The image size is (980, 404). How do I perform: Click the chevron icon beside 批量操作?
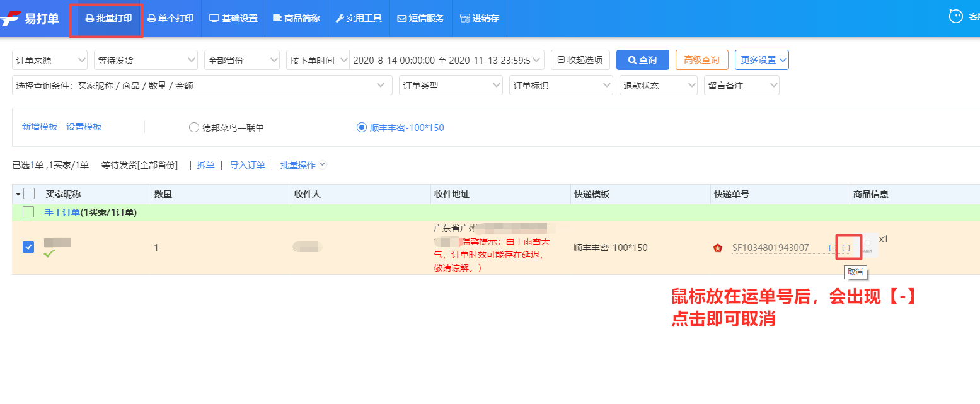point(323,165)
